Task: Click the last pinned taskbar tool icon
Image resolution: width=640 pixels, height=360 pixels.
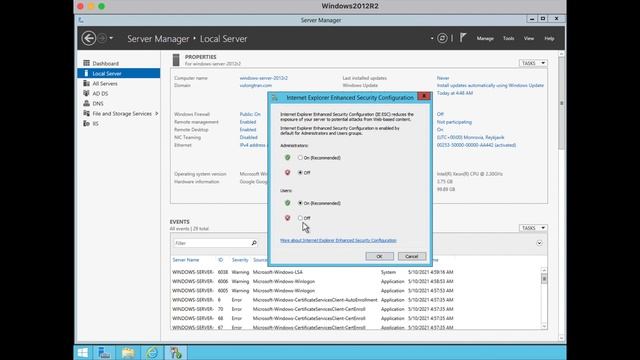Action: tap(176, 353)
